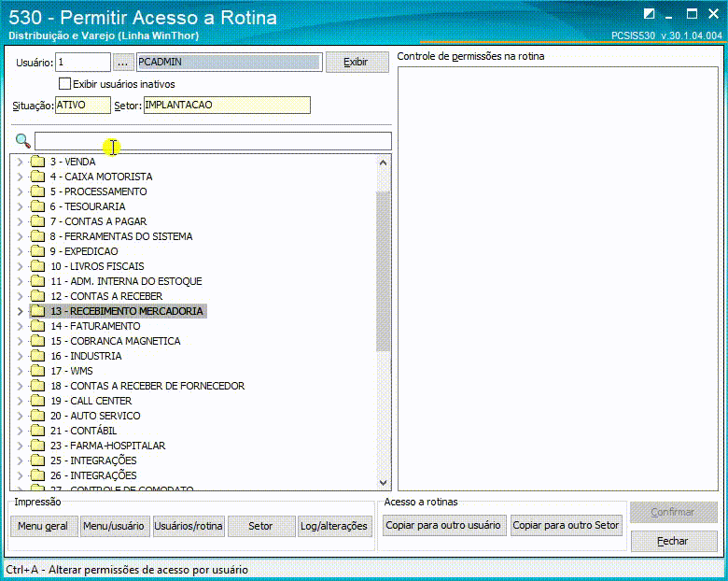The image size is (728, 581).
Task: Click the folder icon of 17 - WMS
Action: (37, 371)
